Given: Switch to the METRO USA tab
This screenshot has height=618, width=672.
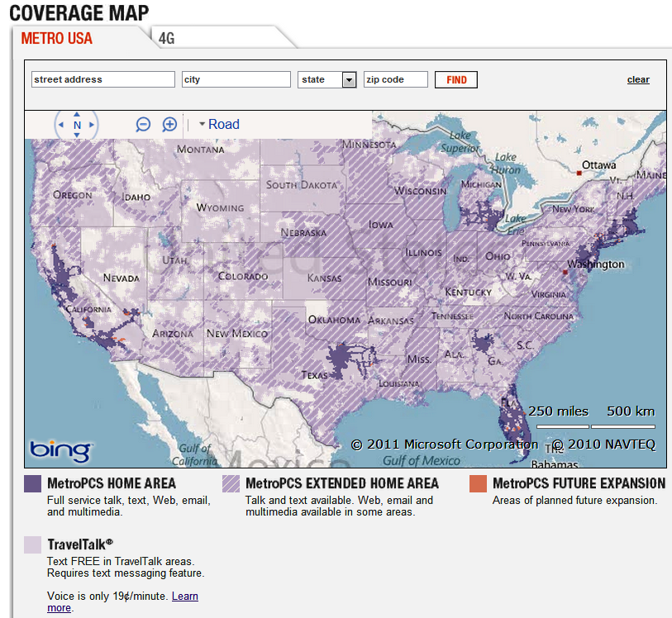Looking at the screenshot, I should click(56, 39).
